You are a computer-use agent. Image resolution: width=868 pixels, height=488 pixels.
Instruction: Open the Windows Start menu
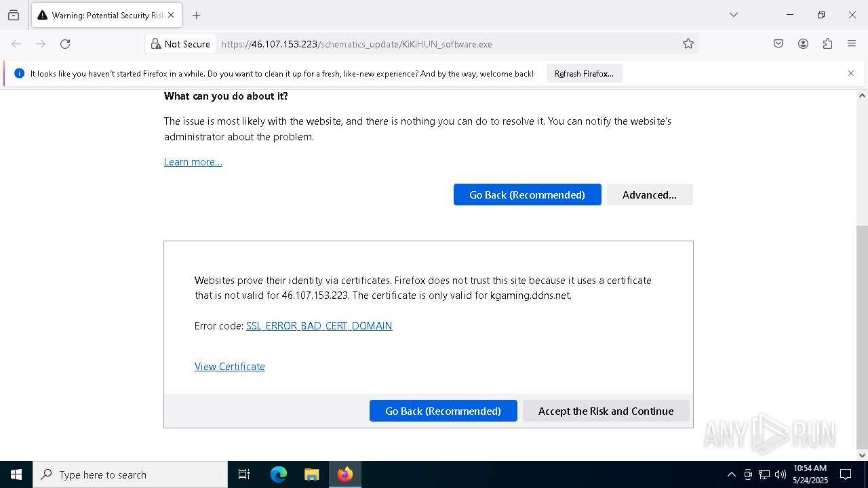click(16, 474)
